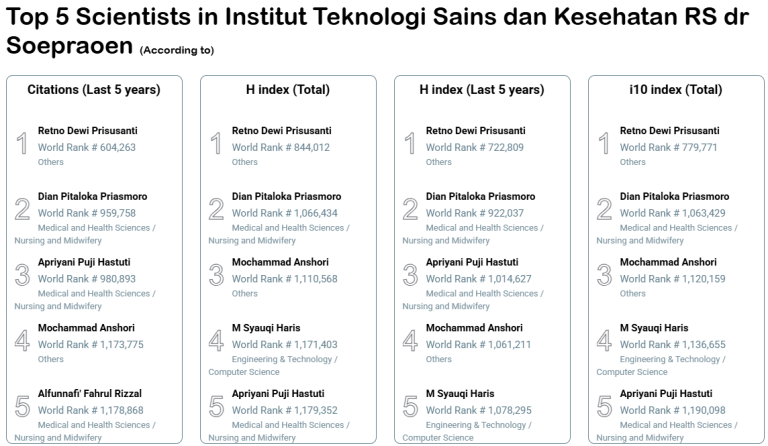
Task: Click the i10 index (Total) card heading
Action: pos(676,90)
